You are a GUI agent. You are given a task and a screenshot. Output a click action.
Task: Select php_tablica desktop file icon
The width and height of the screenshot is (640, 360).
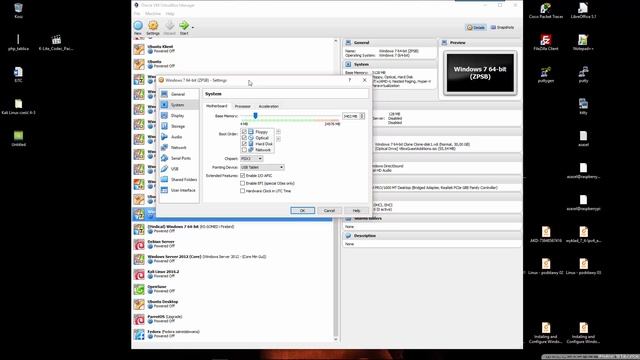pyautogui.click(x=18, y=43)
